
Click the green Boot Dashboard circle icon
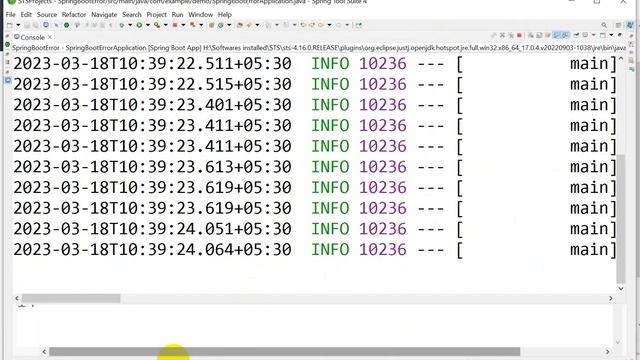point(67,25)
